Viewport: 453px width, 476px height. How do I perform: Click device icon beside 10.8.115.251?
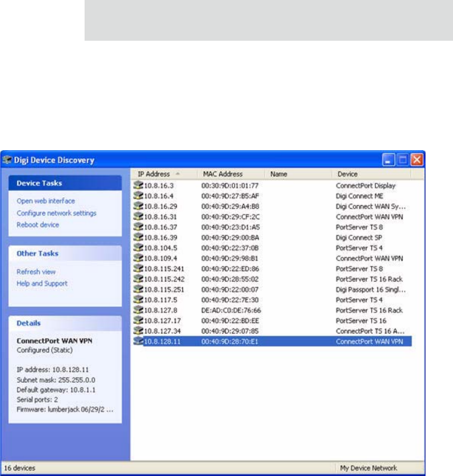tap(138, 289)
